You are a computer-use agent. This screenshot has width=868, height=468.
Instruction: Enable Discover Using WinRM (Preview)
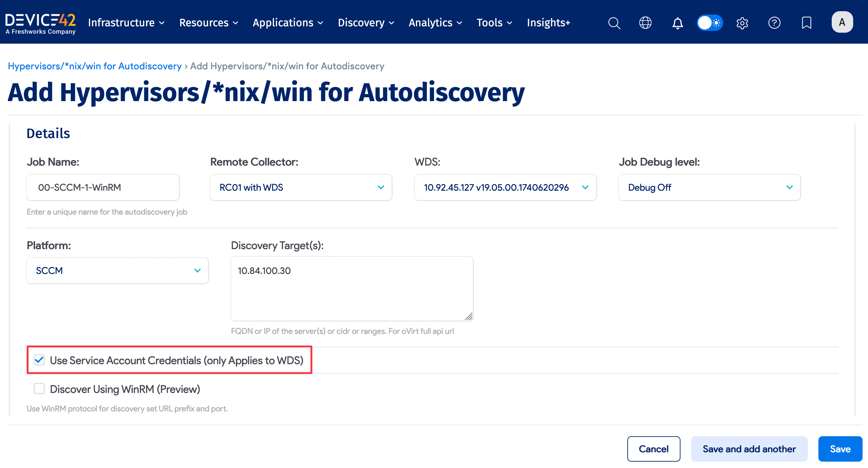tap(39, 389)
